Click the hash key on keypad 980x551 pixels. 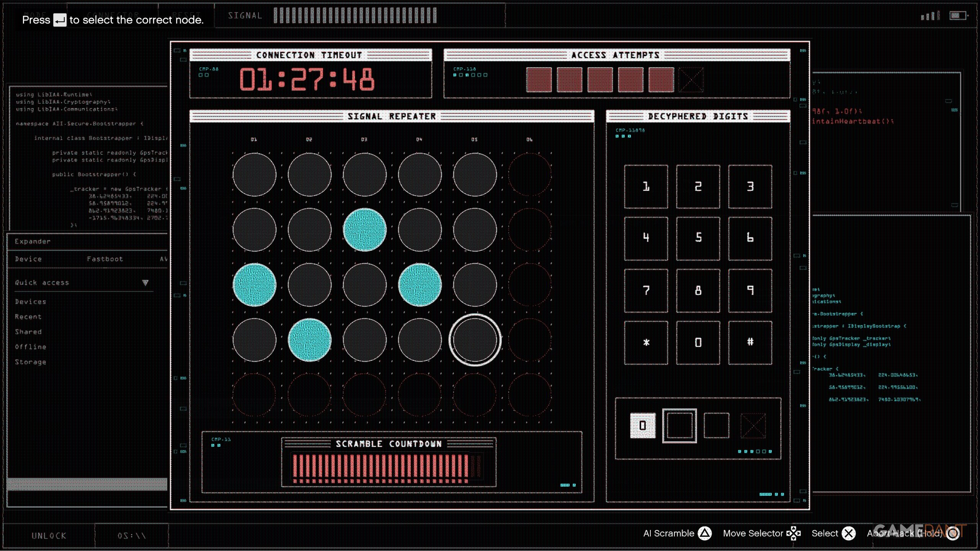click(750, 342)
